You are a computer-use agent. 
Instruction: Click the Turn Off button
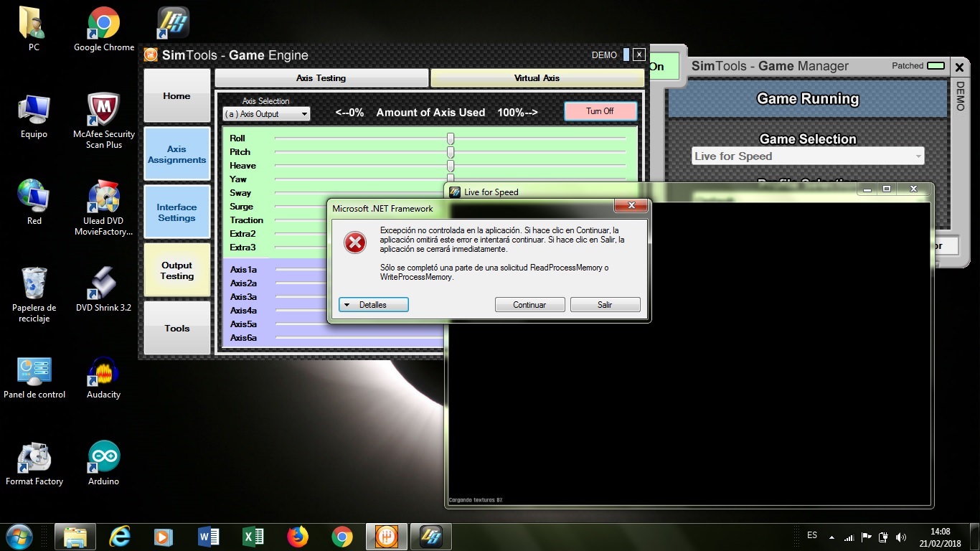coord(600,111)
